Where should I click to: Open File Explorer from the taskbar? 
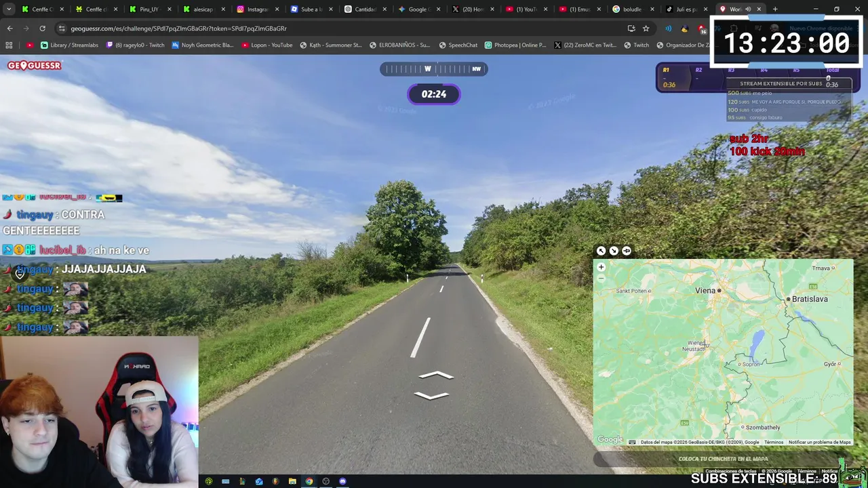[x=292, y=481]
